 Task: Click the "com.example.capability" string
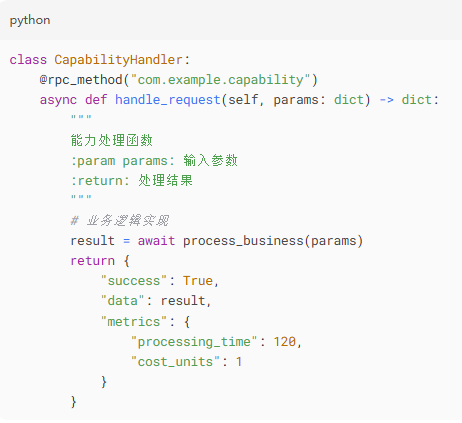point(220,80)
